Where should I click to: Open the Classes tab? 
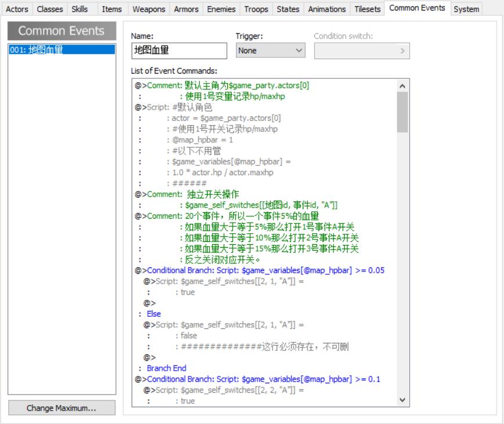tap(50, 9)
